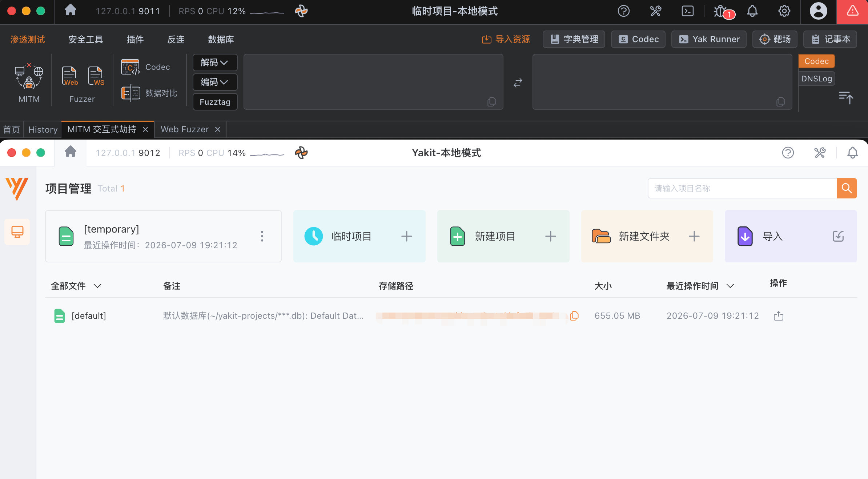868x479 pixels.
Task: Expand the 编码 dropdown
Action: pyautogui.click(x=215, y=82)
